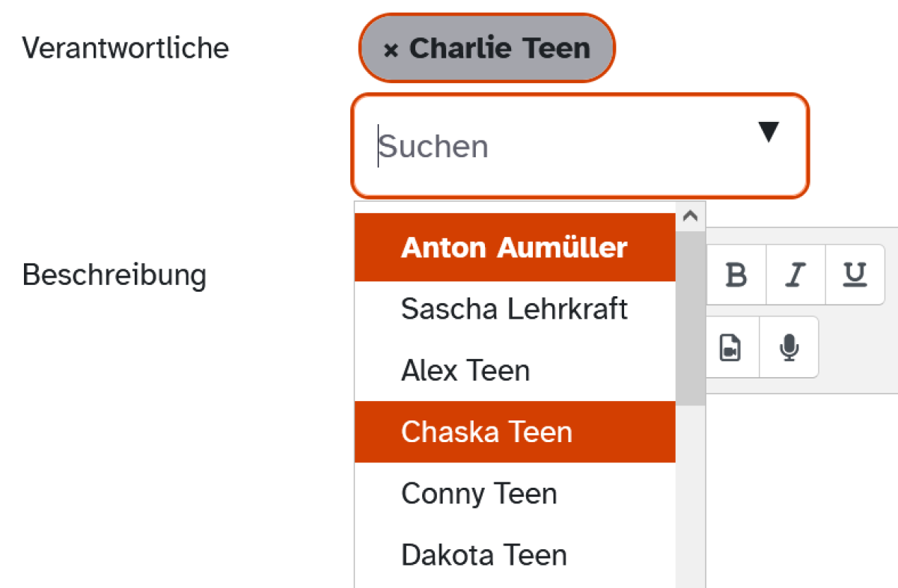Click the Suchen search field
The height and width of the screenshot is (588, 898).
click(x=561, y=146)
